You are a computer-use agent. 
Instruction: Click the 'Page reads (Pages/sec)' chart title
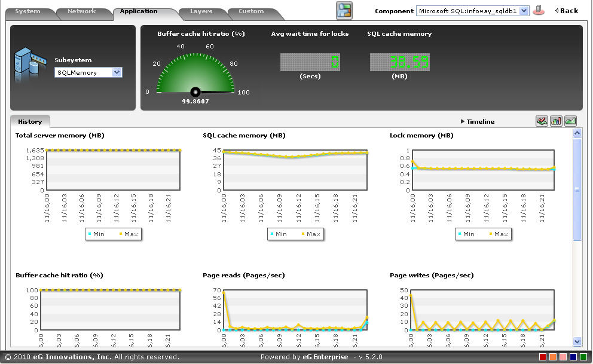point(244,275)
